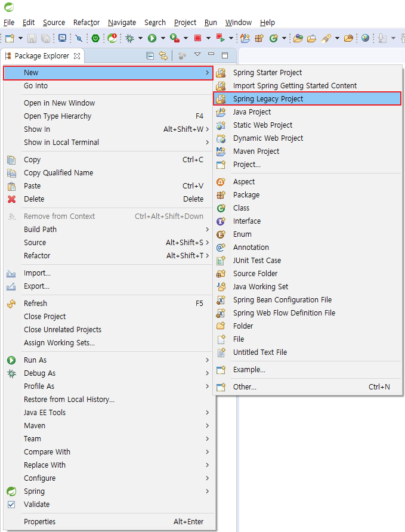Image resolution: width=405 pixels, height=532 pixels.
Task: Click the Static Web Project icon
Action: [x=221, y=125]
